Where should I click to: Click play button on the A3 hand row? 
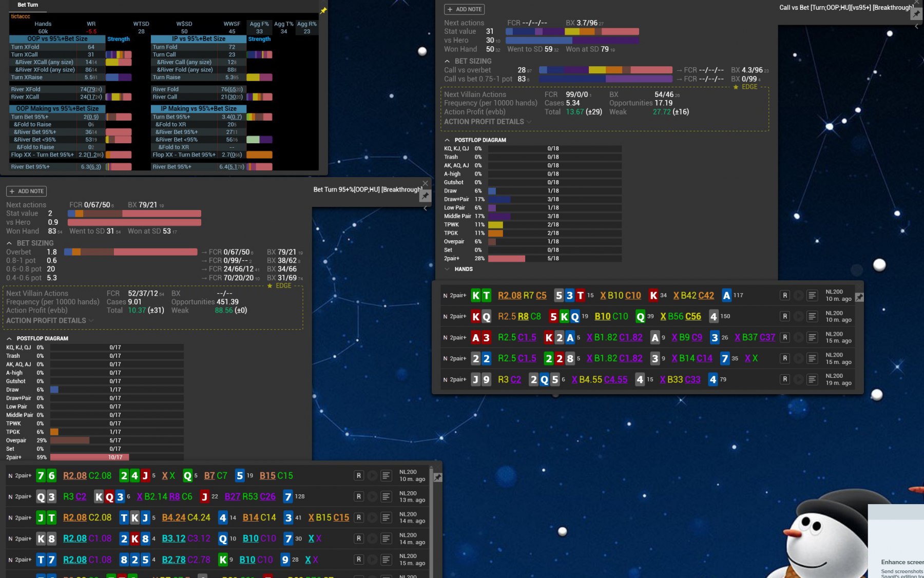point(798,338)
